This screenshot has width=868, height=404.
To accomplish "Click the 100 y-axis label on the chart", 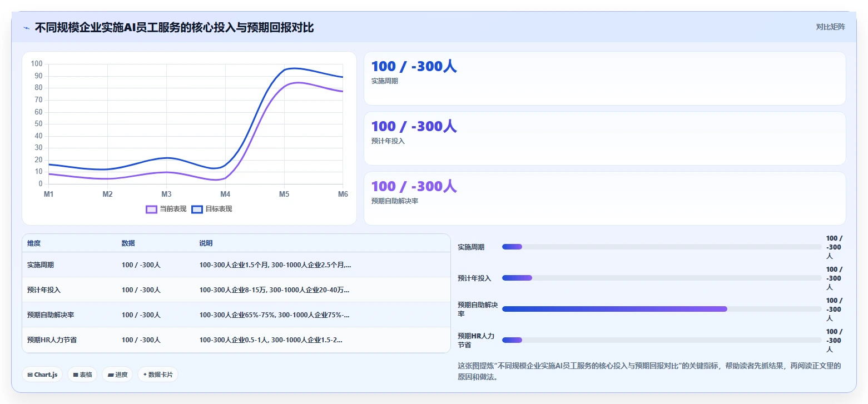I will tap(37, 64).
